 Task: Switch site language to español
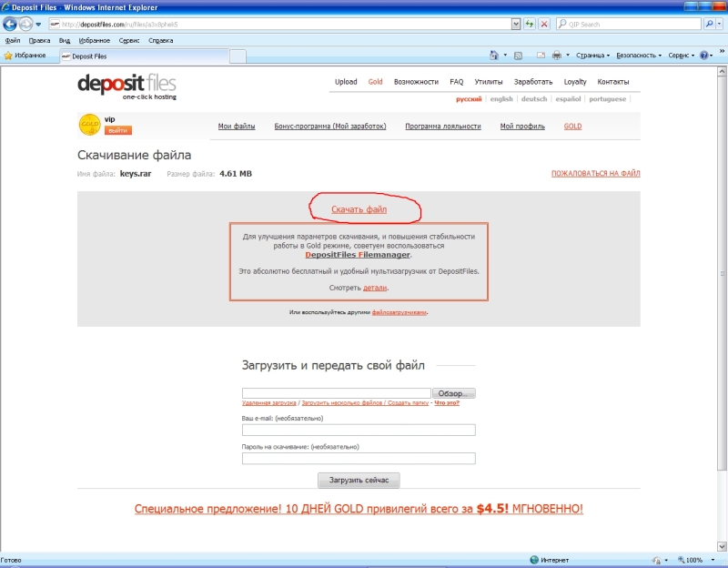coord(568,99)
